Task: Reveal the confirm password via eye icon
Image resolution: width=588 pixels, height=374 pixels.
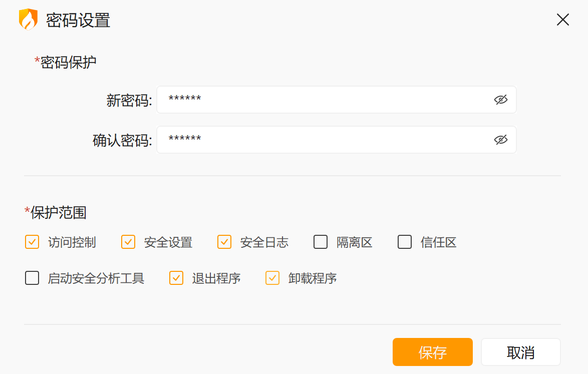Action: click(x=500, y=140)
